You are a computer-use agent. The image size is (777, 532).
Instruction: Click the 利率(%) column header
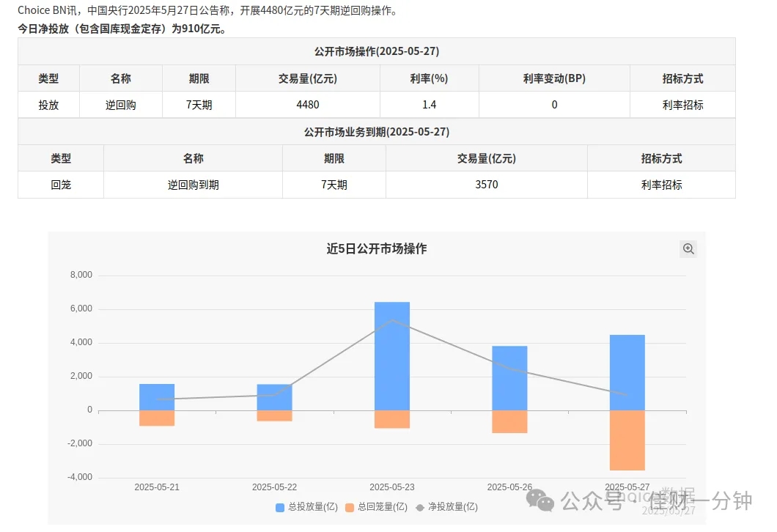pyautogui.click(x=429, y=78)
